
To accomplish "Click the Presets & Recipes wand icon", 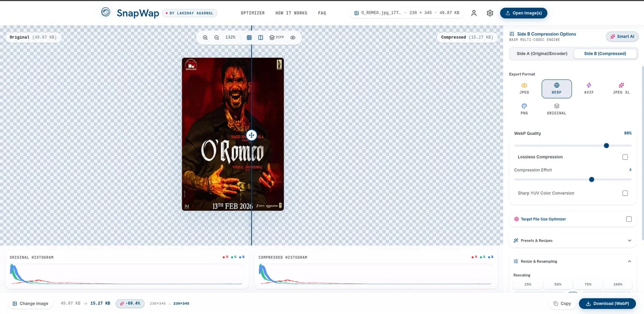I will click(x=516, y=240).
